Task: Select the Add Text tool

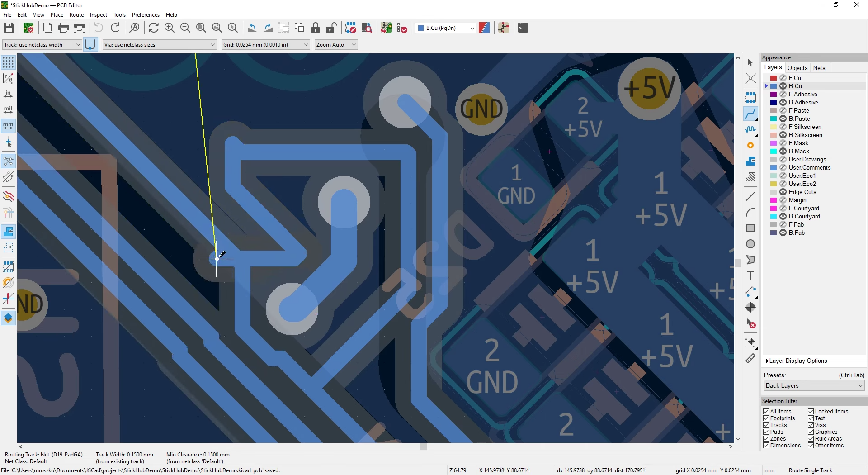Action: point(750,276)
